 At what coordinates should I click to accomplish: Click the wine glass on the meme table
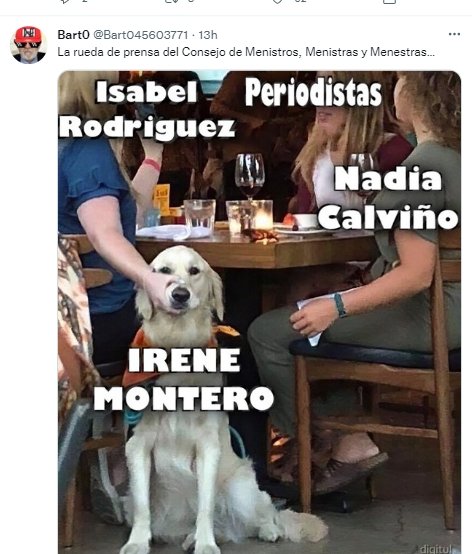coord(250,177)
